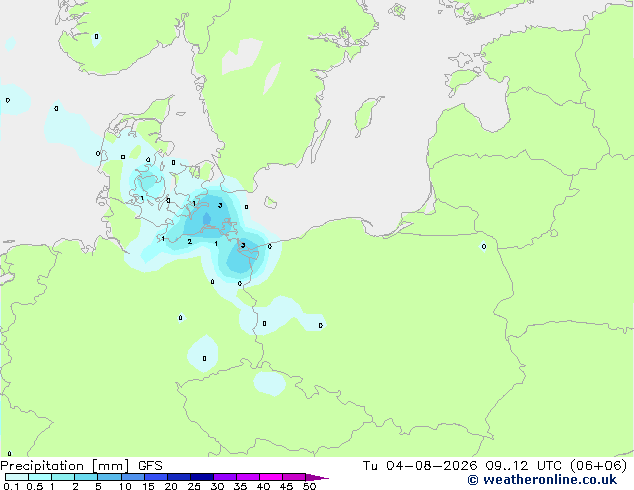Click the 30 mm purple legend box

[x=224, y=477]
